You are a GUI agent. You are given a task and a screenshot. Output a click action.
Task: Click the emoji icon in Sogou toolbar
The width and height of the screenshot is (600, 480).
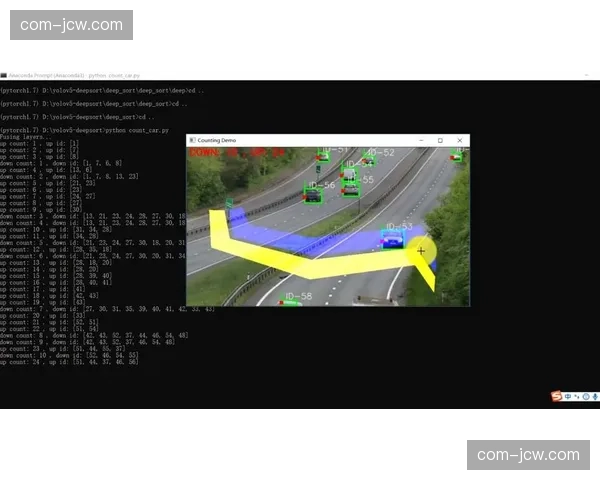(584, 397)
